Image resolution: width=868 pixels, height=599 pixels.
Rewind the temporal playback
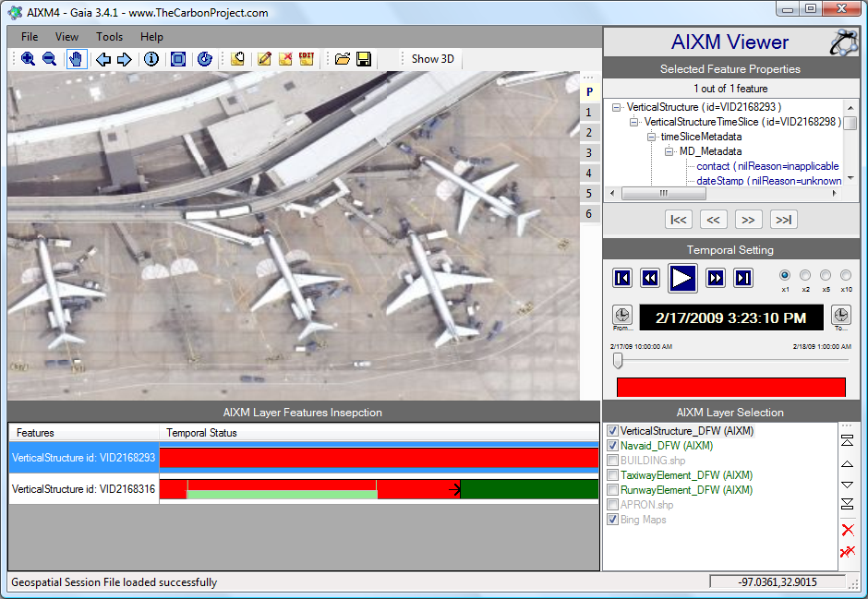tap(650, 278)
